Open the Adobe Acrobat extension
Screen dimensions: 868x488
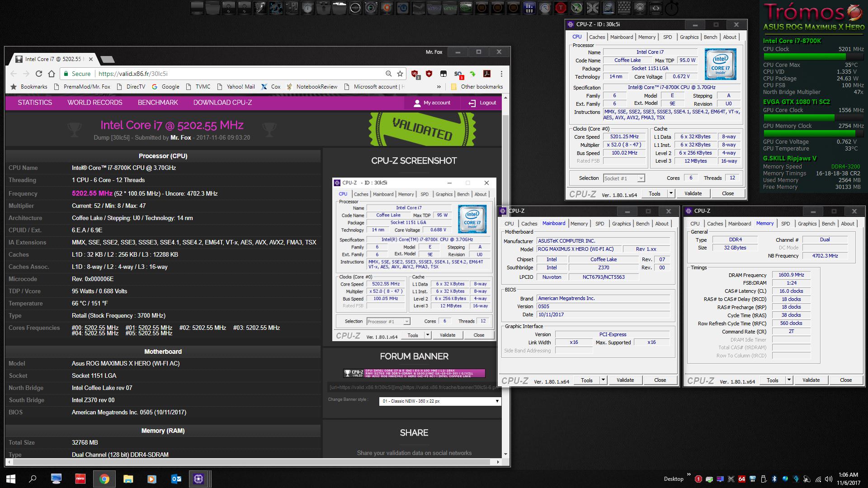[487, 74]
